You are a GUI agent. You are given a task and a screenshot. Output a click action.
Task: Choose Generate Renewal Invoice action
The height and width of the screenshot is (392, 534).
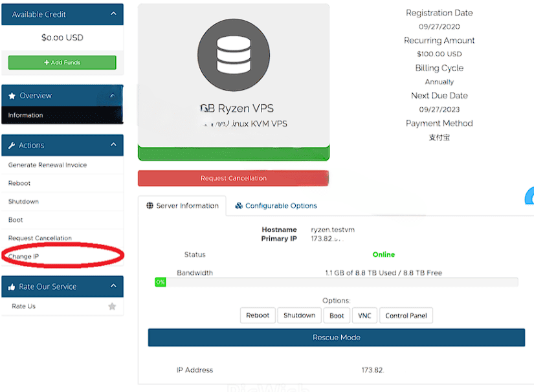pyautogui.click(x=47, y=165)
